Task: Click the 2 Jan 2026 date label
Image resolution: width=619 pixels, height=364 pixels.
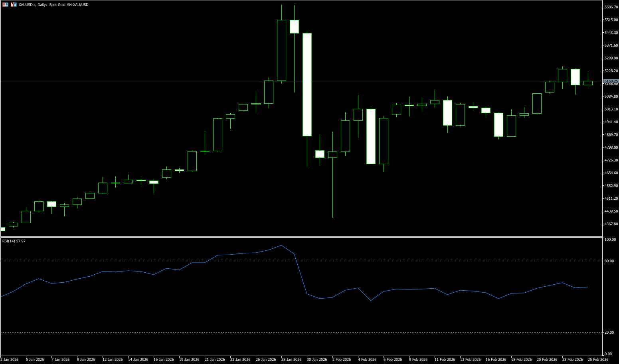Action: tap(10, 360)
